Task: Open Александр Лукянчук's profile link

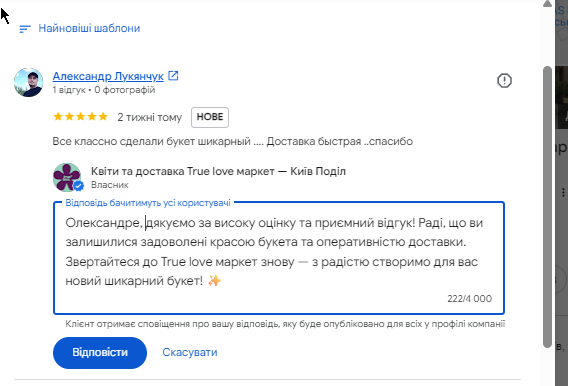Action: click(108, 76)
